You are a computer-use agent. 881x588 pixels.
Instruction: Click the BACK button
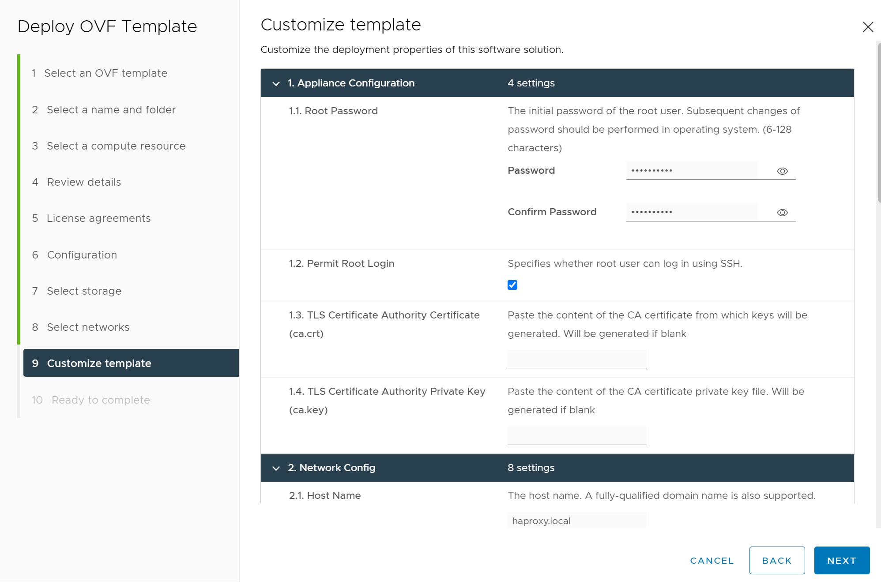point(777,561)
